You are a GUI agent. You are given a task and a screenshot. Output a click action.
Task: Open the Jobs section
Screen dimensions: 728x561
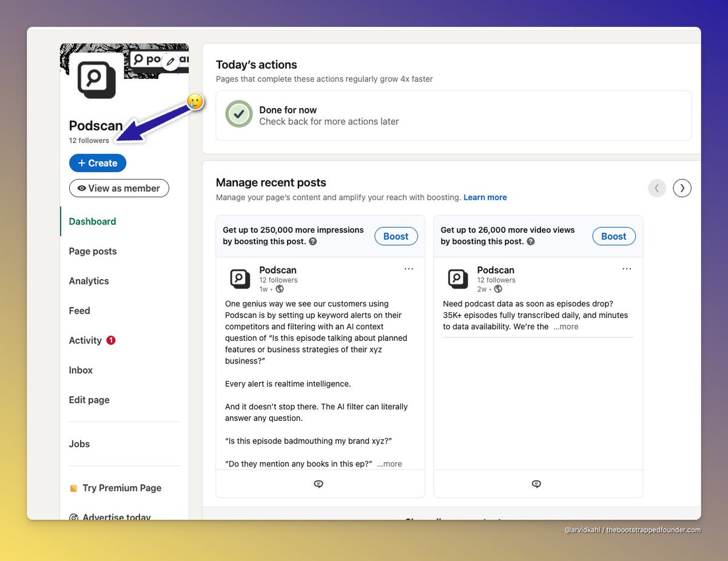(79, 444)
